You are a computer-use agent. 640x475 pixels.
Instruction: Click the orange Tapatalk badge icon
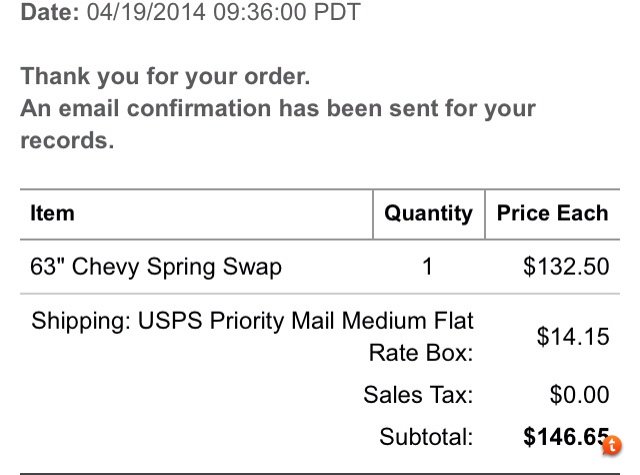(x=612, y=446)
